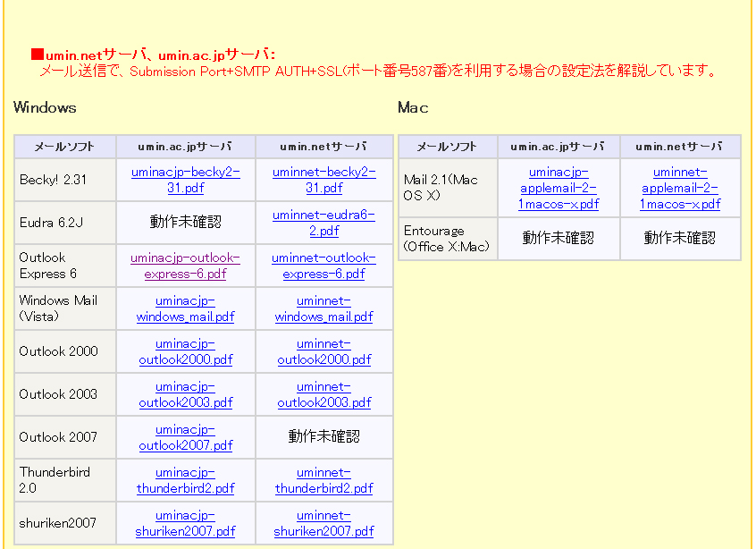
Task: Open uminnet-outlook2003.pdf link
Action: point(324,394)
